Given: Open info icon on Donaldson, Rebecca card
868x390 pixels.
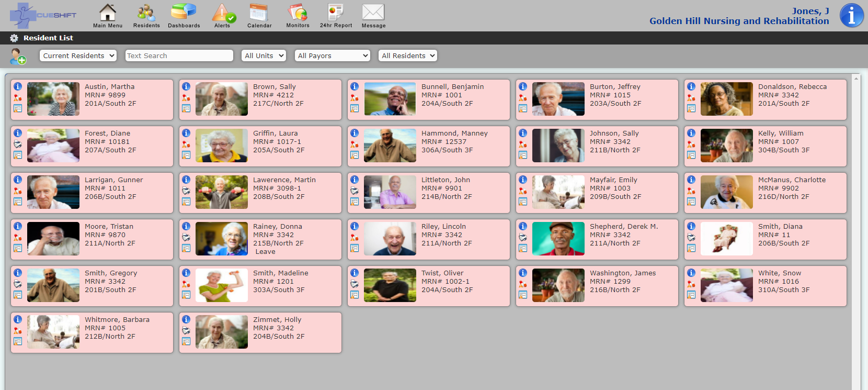Looking at the screenshot, I should point(691,86).
